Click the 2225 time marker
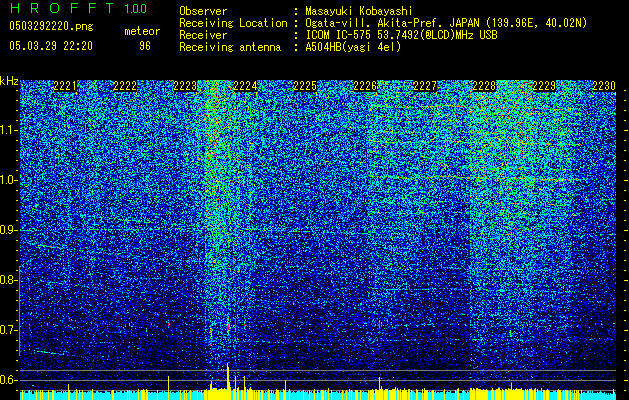 305,86
